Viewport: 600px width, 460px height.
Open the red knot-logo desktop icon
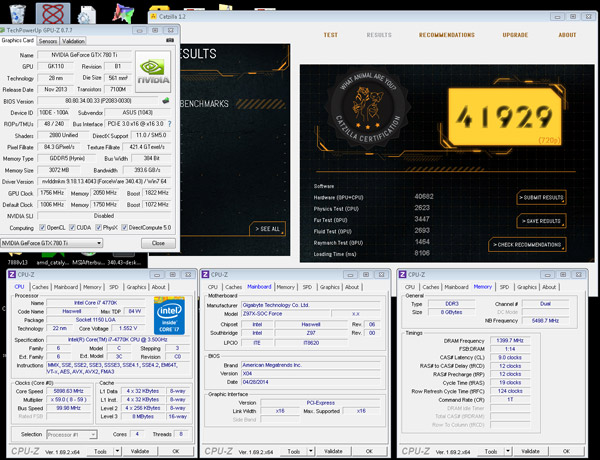[53, 14]
